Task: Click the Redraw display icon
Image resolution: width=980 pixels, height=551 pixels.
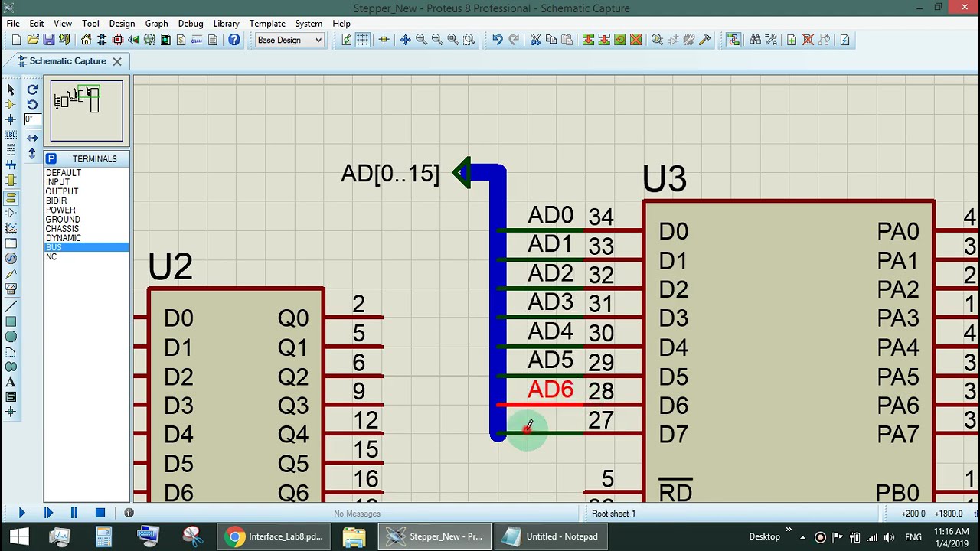Action: [x=347, y=40]
